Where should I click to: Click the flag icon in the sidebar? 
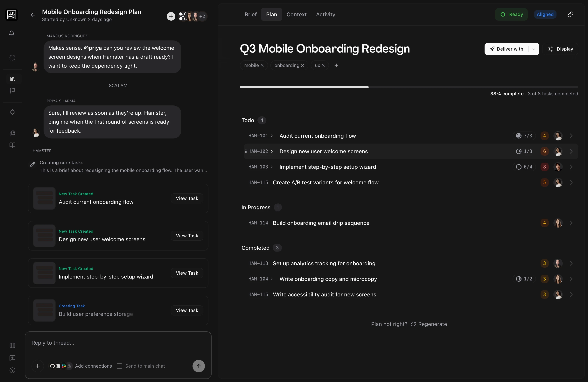pos(12,91)
